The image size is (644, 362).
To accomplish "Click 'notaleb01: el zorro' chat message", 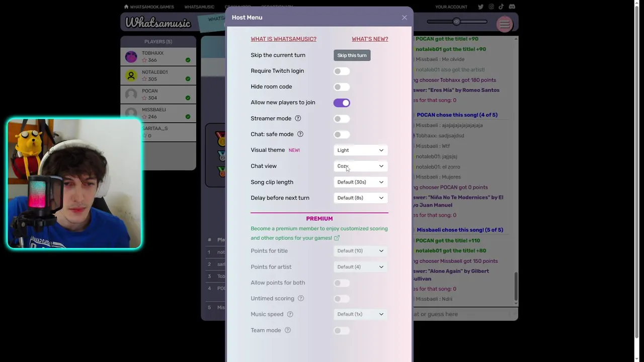I will [438, 167].
